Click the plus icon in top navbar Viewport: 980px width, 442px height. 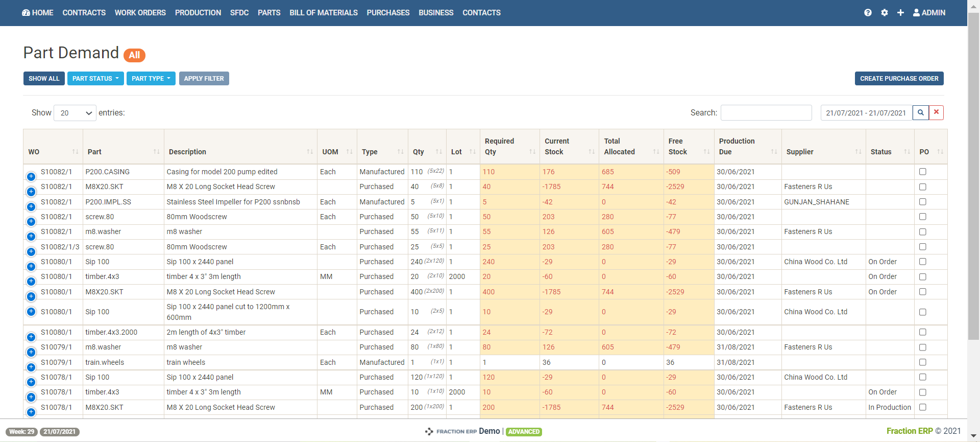pos(900,13)
